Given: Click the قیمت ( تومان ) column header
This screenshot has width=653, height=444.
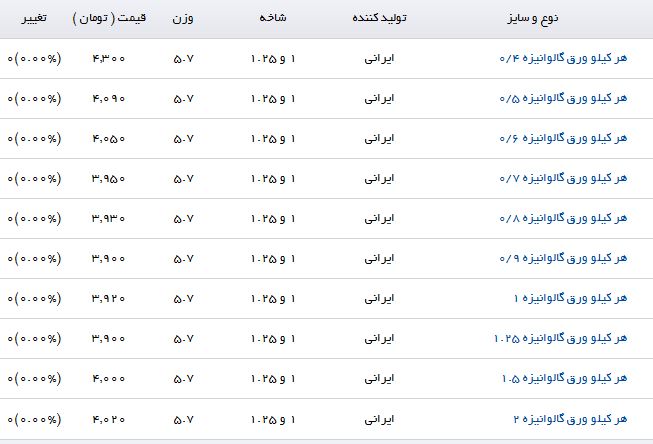Looking at the screenshot, I should pos(109,18).
